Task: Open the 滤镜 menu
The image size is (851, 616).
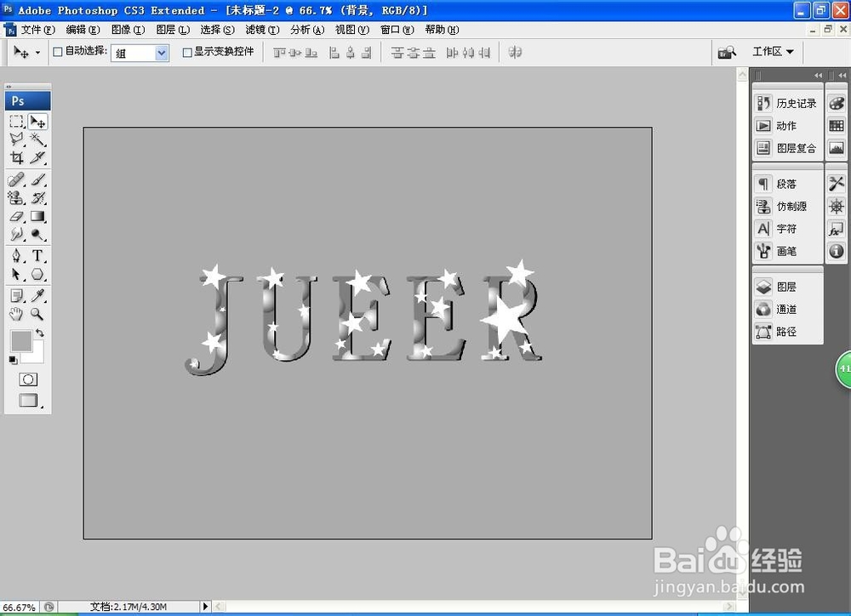Action: pos(263,30)
